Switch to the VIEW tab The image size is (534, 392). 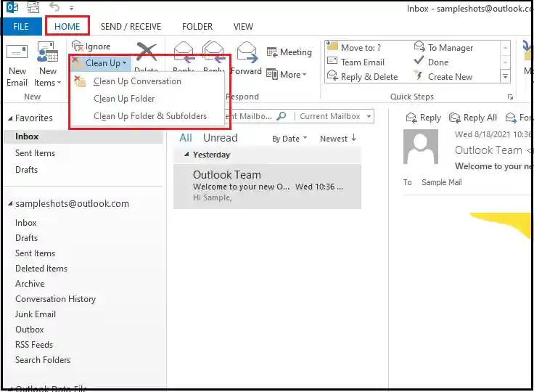tap(243, 27)
